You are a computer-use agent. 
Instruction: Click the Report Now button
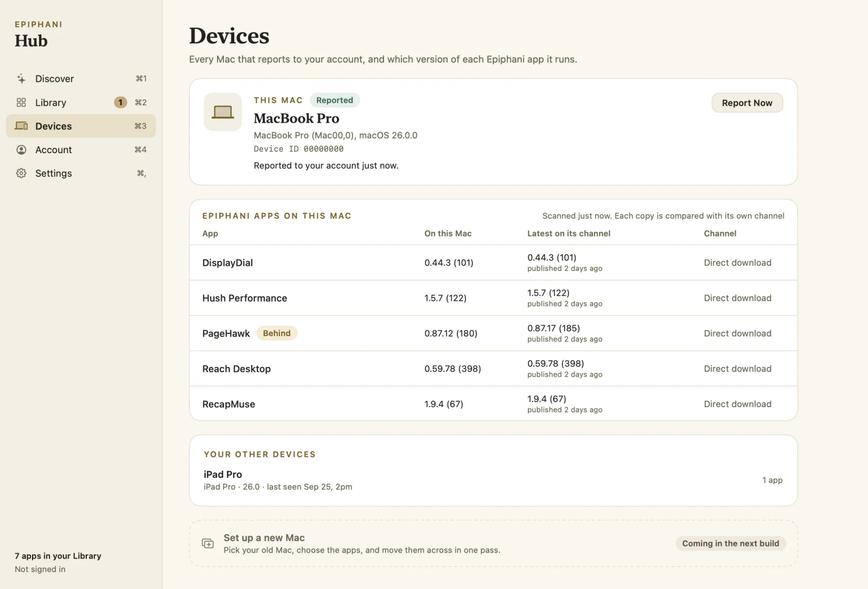coord(747,103)
